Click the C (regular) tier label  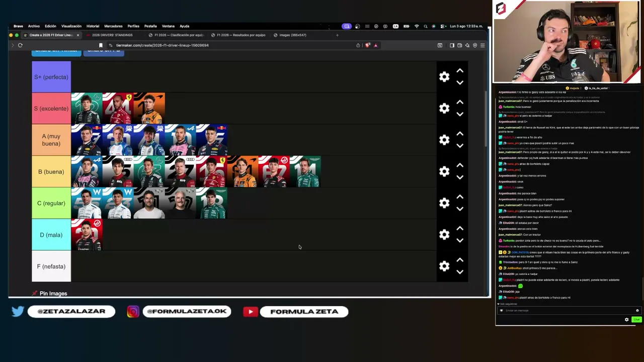[x=51, y=203]
